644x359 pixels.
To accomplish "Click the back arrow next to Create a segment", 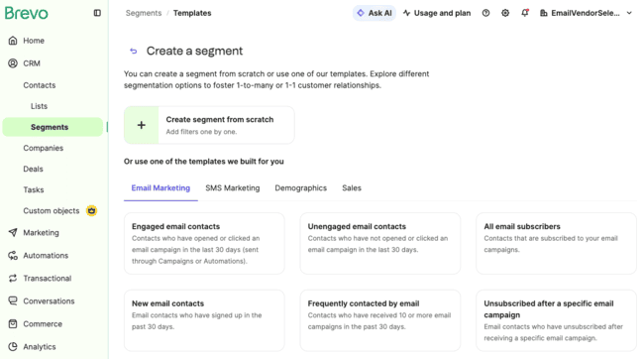I will click(134, 51).
